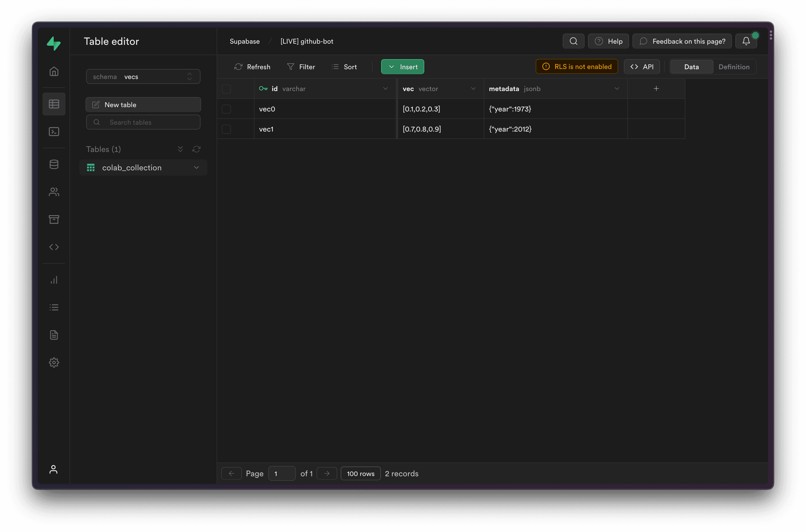This screenshot has height=532, width=806.
Task: Select the vec1 row checkbox
Action: 226,129
